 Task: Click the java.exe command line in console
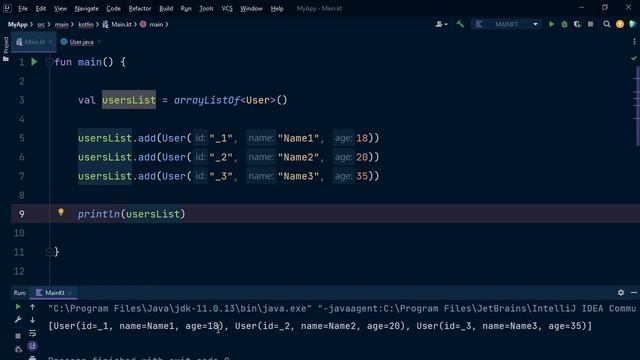(x=342, y=309)
